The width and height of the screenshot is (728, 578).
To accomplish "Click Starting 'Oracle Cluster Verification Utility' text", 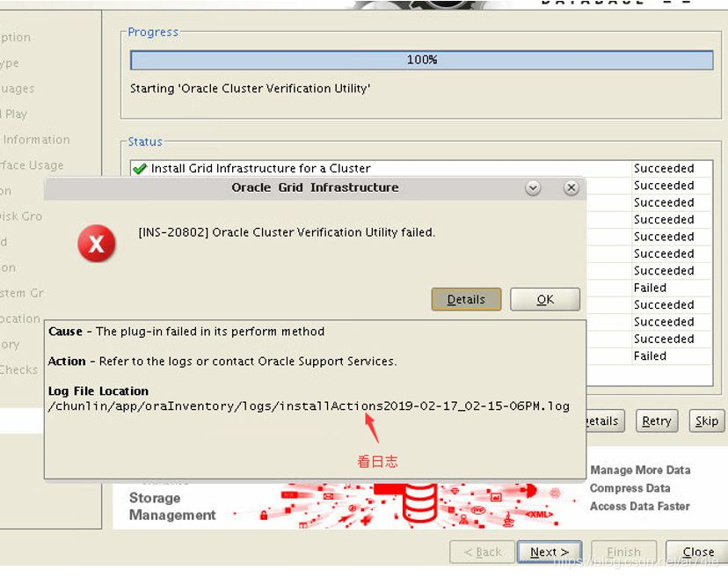I will pos(251,88).
